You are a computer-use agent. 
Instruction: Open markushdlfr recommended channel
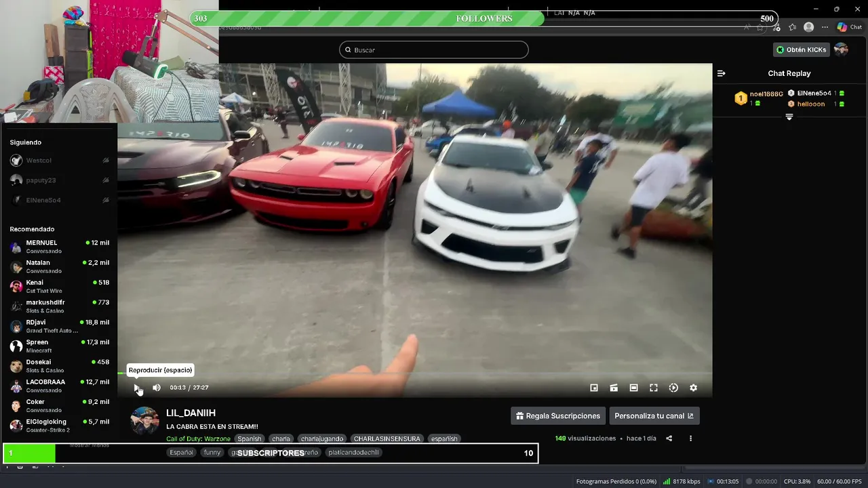pyautogui.click(x=60, y=306)
